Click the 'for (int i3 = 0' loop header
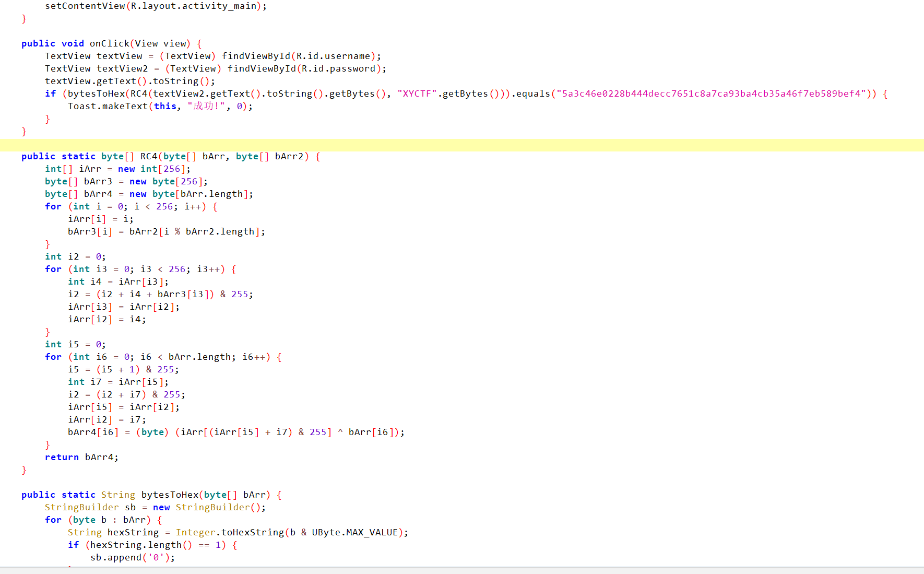 coord(140,269)
